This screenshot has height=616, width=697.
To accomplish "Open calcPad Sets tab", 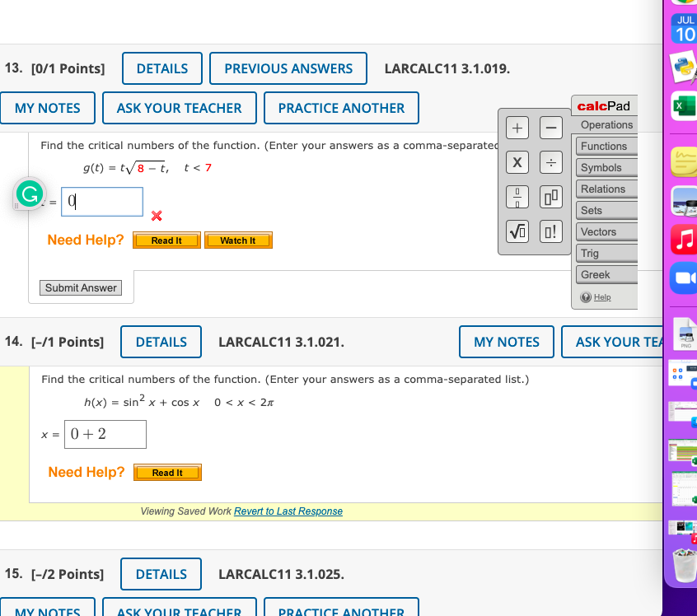I will tap(606, 210).
